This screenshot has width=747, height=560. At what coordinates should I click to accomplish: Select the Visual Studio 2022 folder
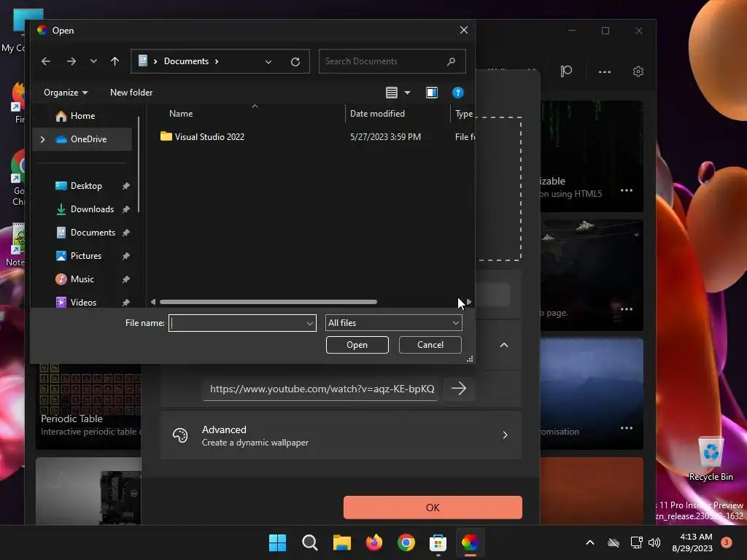coord(209,137)
